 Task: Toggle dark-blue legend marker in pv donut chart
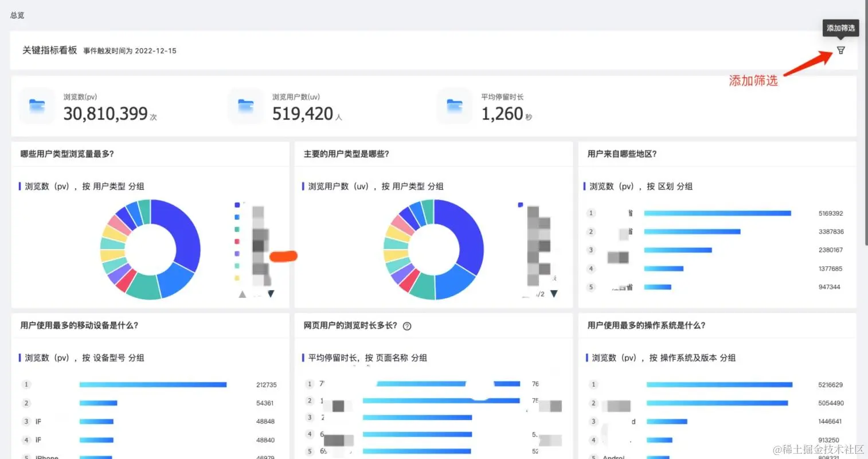(x=237, y=205)
